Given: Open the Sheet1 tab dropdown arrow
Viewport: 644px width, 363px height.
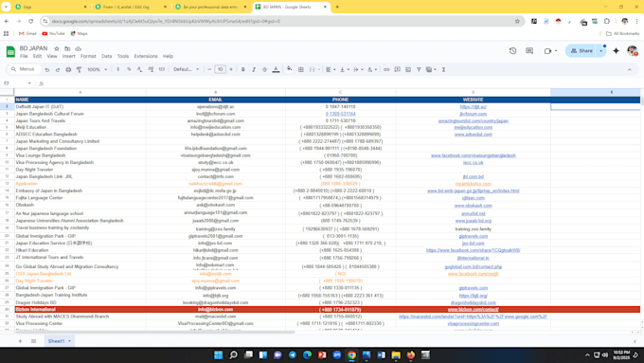Looking at the screenshot, I should point(69,341).
